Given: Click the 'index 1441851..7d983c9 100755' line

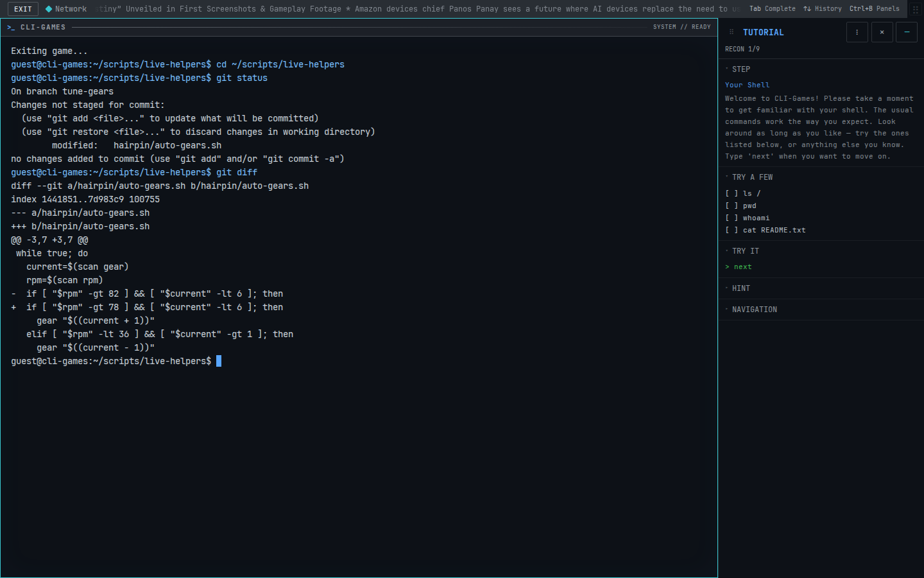Looking at the screenshot, I should [x=85, y=200].
